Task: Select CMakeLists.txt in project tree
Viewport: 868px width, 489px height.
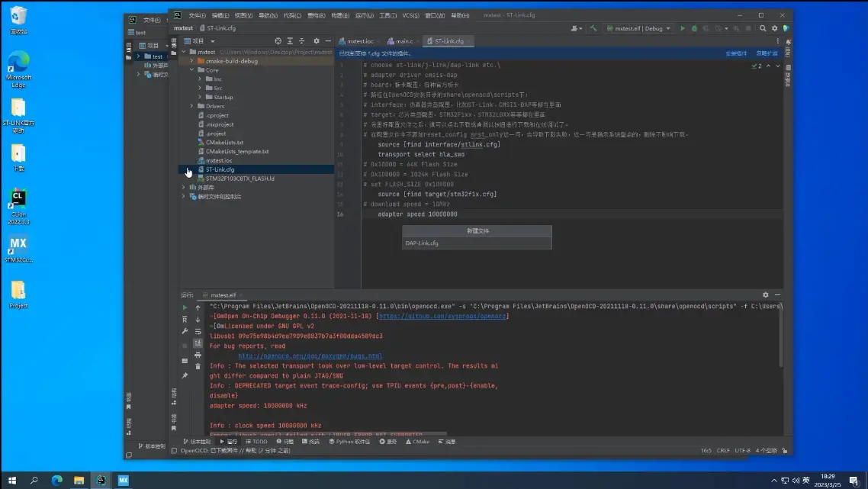Action: [224, 143]
